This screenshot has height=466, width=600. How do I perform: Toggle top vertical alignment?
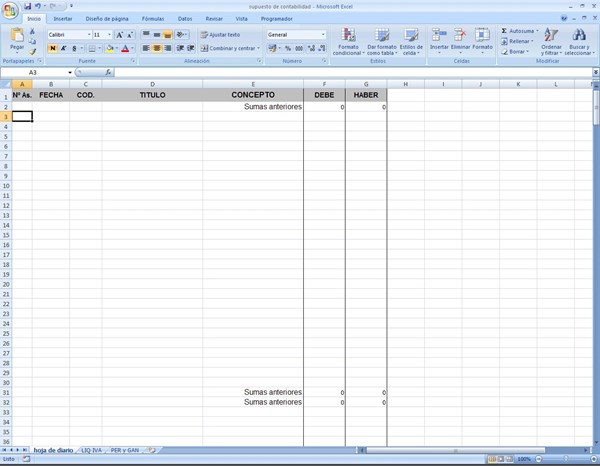tap(146, 35)
